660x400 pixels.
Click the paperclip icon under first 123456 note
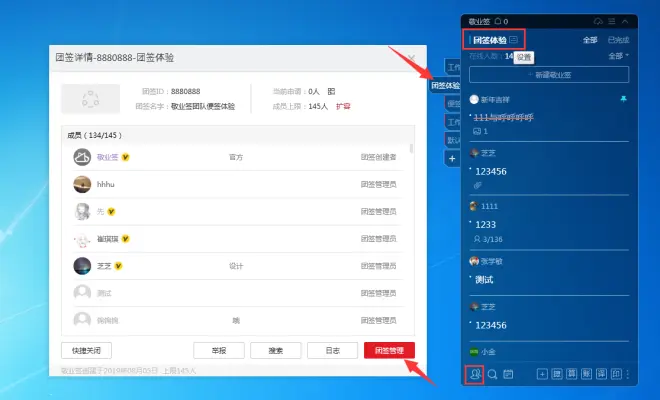coord(477,185)
